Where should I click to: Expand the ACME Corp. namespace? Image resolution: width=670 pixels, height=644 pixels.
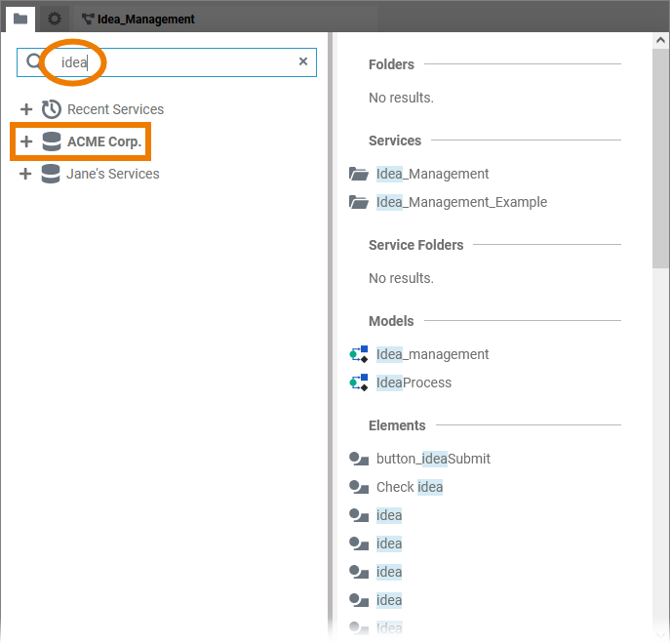click(x=26, y=141)
